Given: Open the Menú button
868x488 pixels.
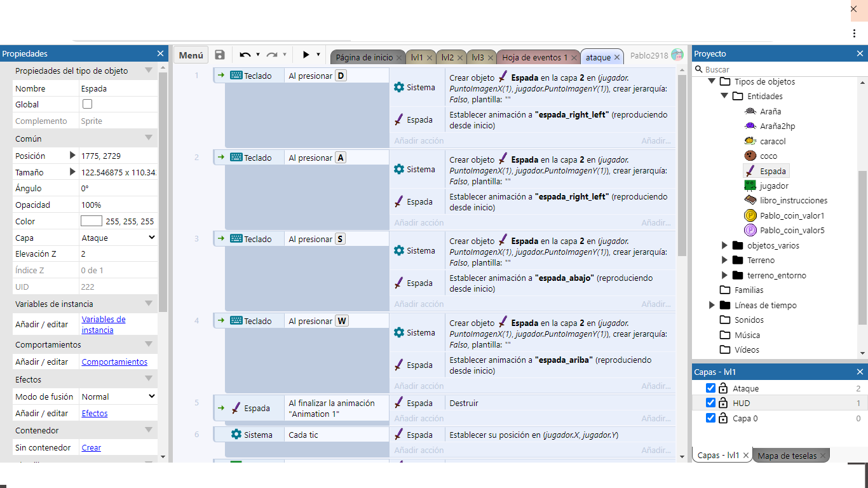Looking at the screenshot, I should [x=191, y=55].
